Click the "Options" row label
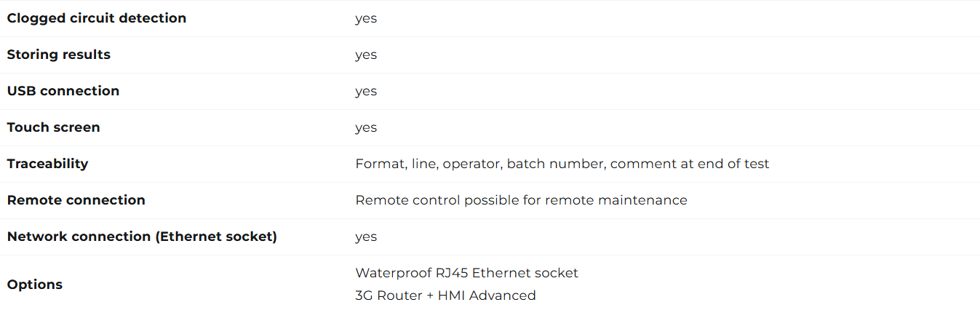 coord(35,285)
